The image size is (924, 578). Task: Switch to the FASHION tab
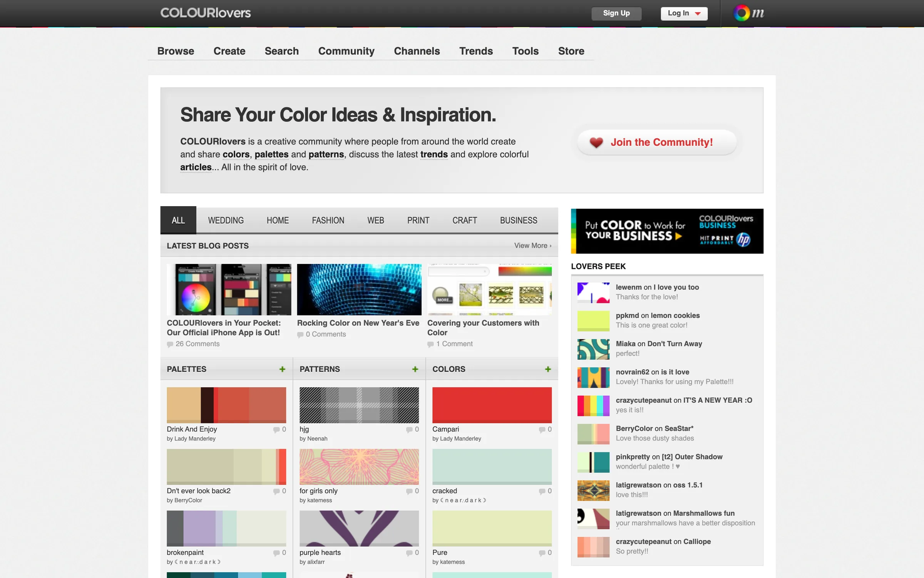[x=328, y=220]
